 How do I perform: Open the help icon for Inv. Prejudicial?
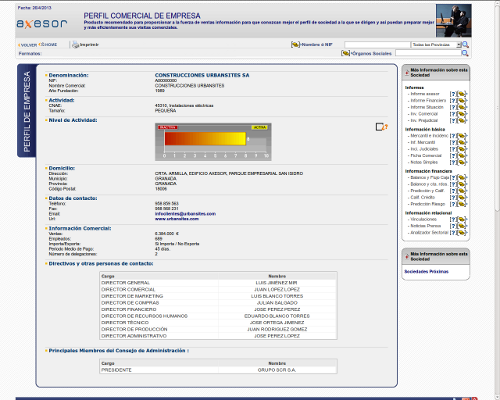coord(453,121)
